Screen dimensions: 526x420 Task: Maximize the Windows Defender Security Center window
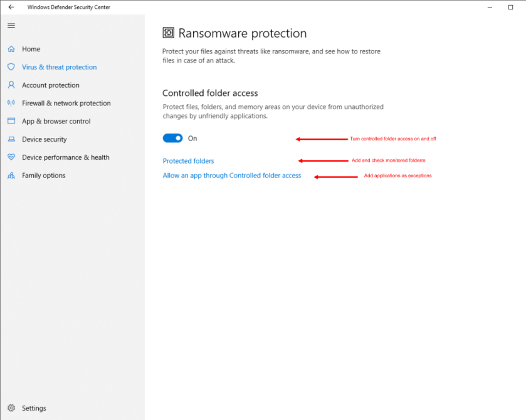510,7
